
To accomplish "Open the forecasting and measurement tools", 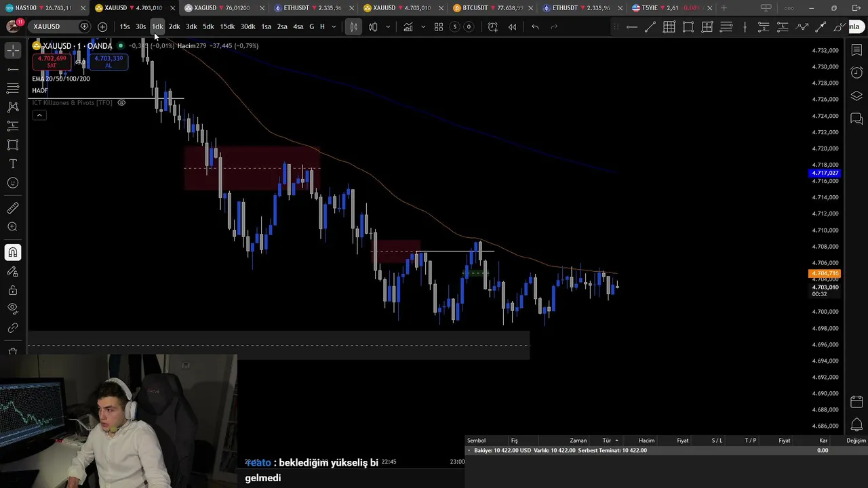I will pyautogui.click(x=13, y=126).
